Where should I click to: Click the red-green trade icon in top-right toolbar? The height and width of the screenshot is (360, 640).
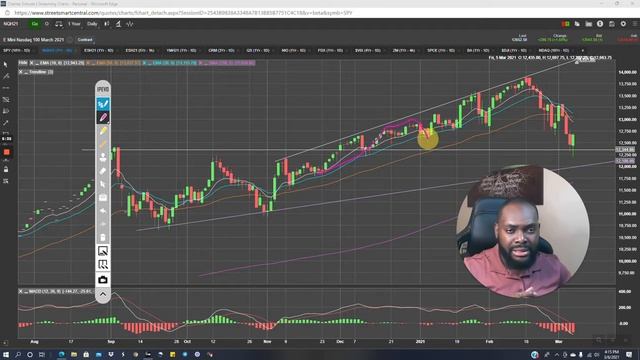565,24
